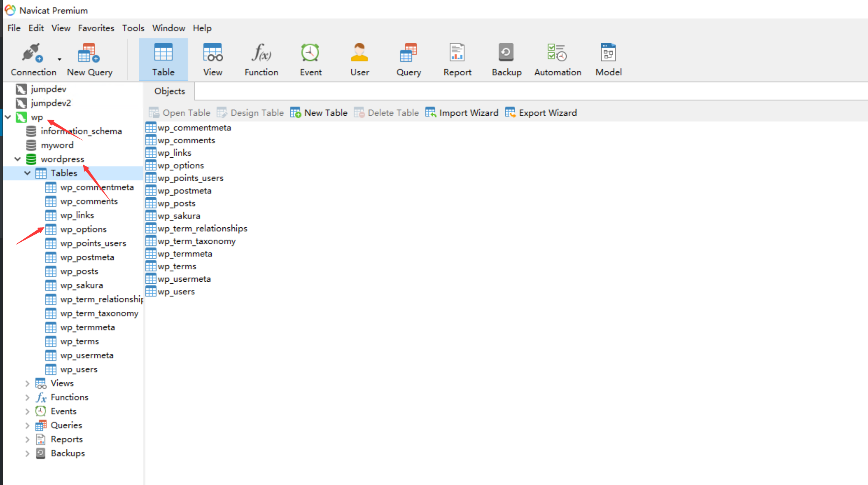Open the Connection tool
The height and width of the screenshot is (485, 868).
pos(33,60)
